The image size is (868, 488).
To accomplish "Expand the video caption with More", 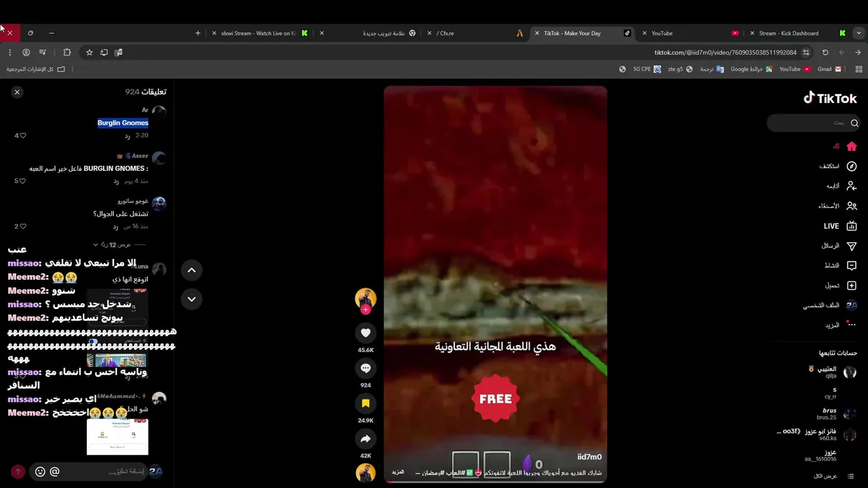I will (x=398, y=472).
